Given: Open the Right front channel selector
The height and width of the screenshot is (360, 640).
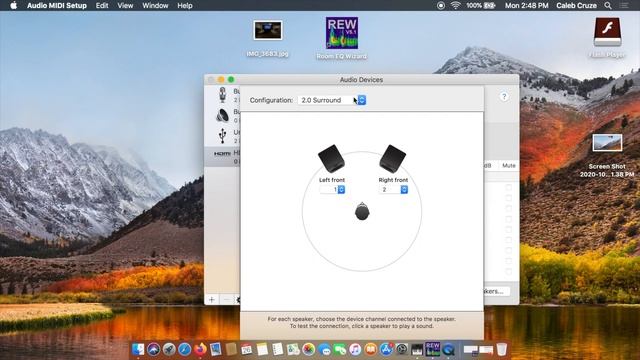Looking at the screenshot, I should point(393,189).
